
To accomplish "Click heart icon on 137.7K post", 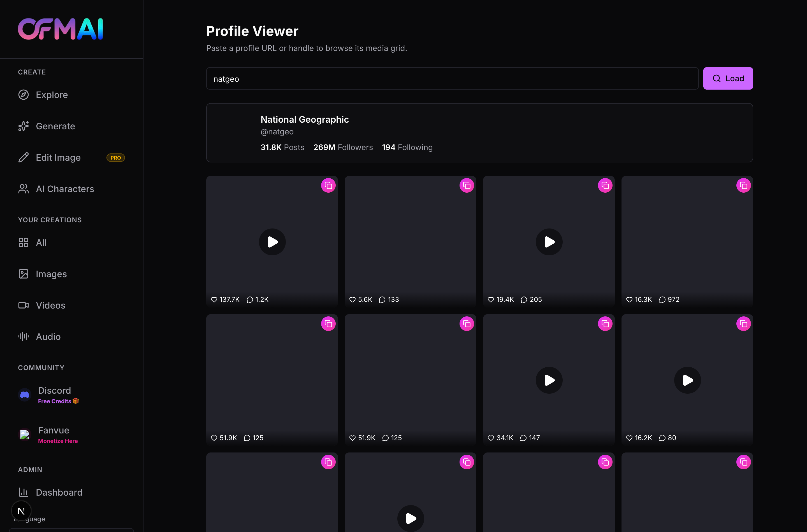I will (214, 300).
